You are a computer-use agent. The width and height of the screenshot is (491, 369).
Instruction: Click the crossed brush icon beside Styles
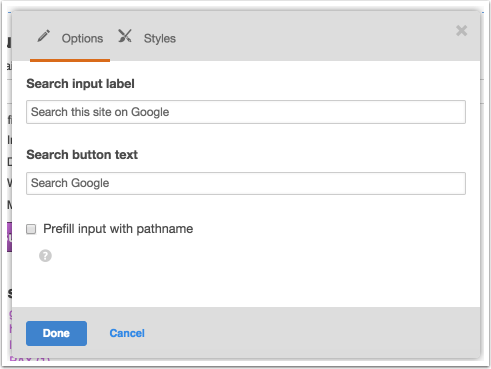tap(125, 36)
